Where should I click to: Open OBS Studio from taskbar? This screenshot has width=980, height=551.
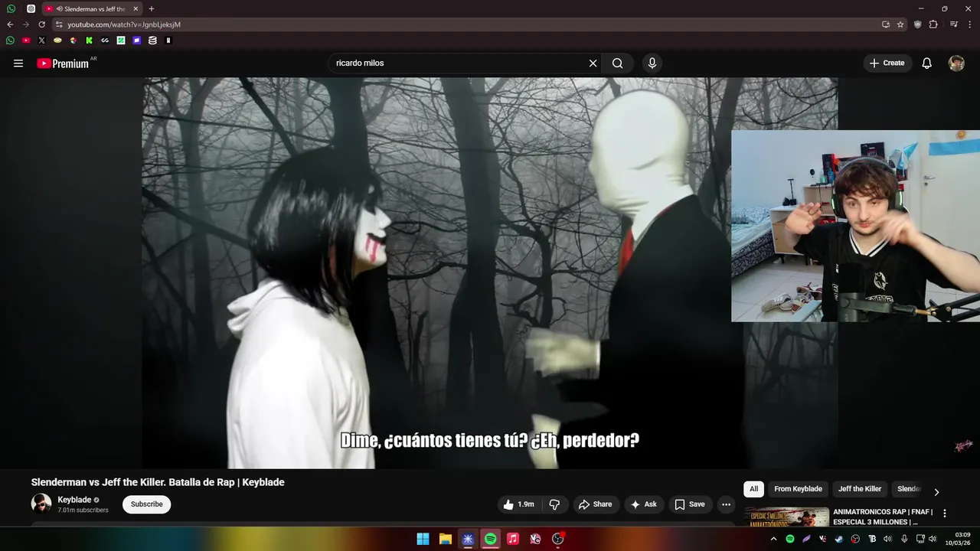558,539
